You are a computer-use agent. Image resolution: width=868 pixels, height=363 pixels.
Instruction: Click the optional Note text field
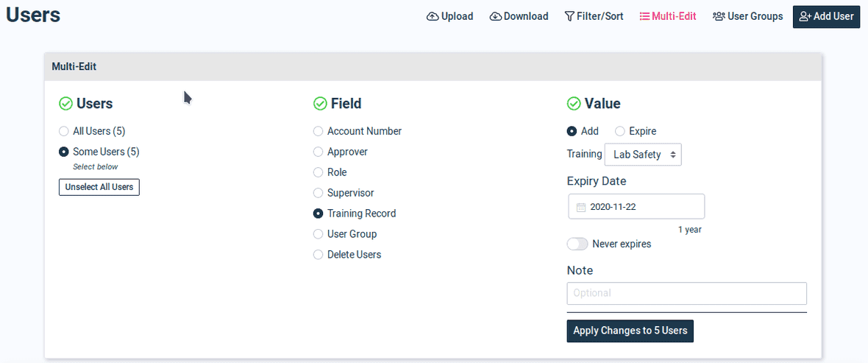[686, 293]
